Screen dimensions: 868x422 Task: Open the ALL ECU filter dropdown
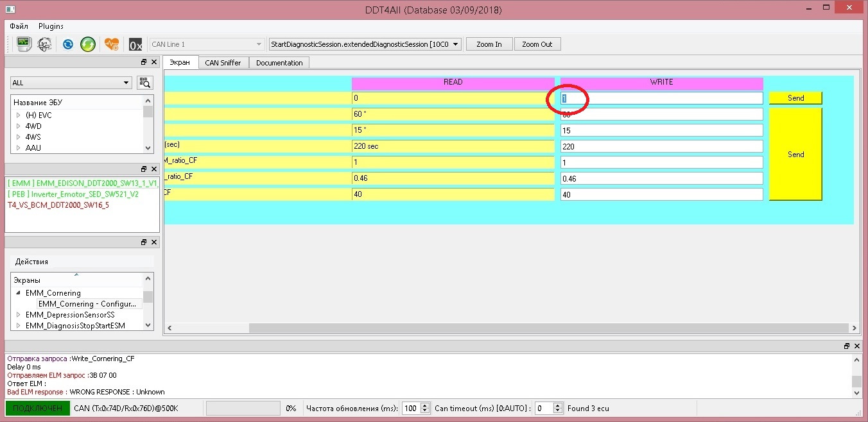(71, 83)
